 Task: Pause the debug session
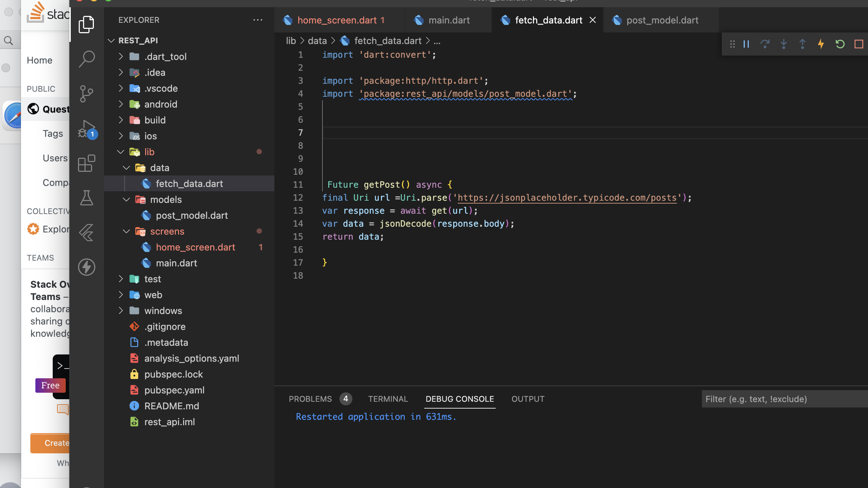tap(746, 44)
